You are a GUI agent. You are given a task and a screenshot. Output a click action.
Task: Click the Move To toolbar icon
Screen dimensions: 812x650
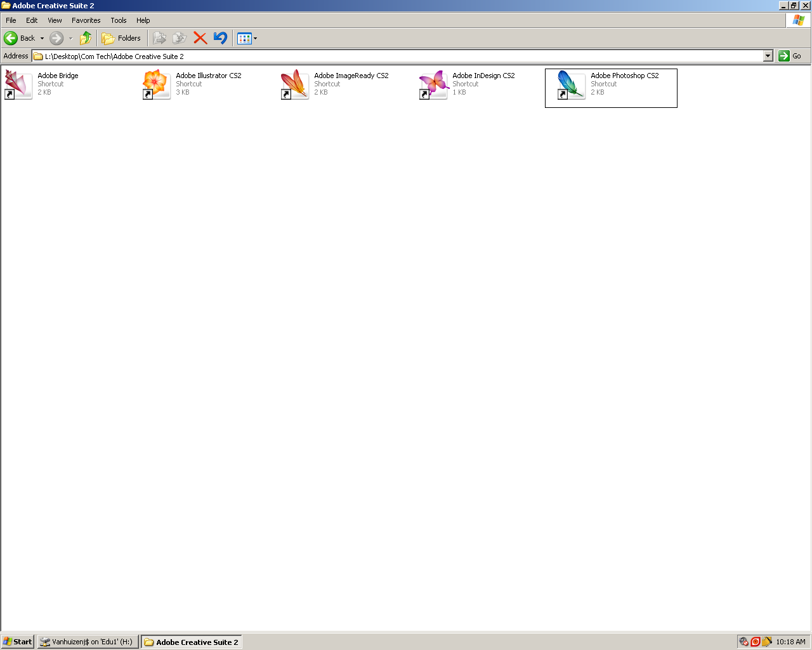[x=160, y=38]
